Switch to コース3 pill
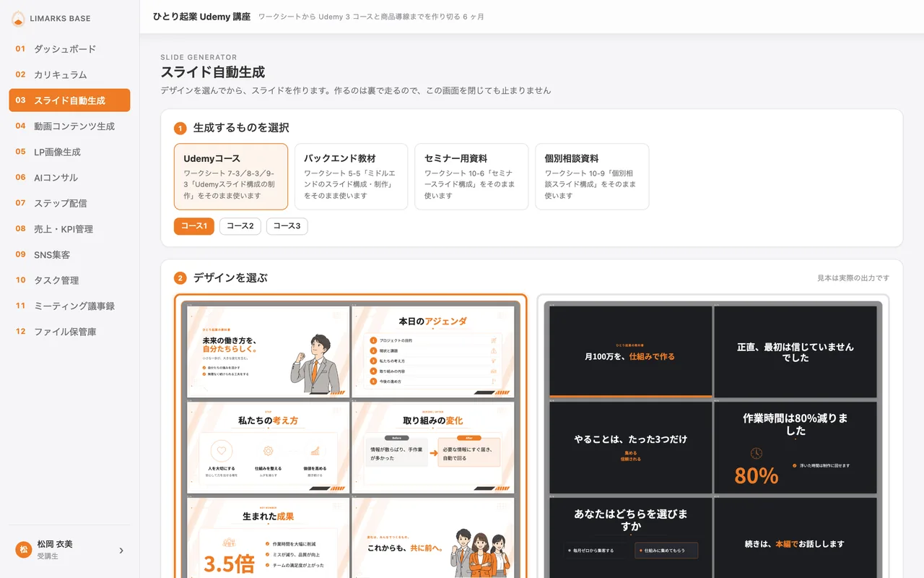 click(287, 226)
